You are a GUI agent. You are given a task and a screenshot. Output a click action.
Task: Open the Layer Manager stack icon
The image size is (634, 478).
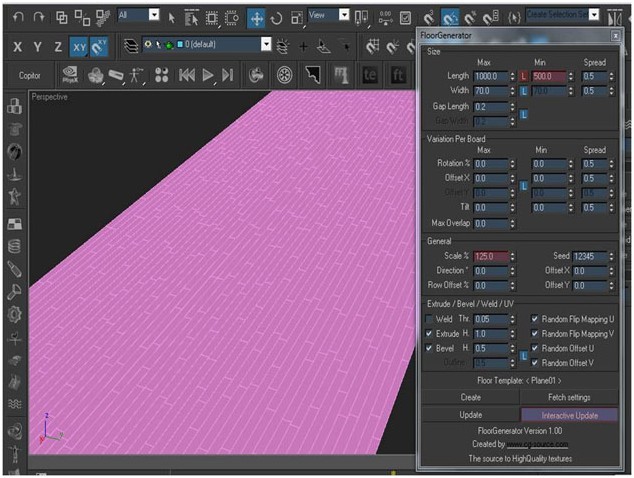point(131,47)
